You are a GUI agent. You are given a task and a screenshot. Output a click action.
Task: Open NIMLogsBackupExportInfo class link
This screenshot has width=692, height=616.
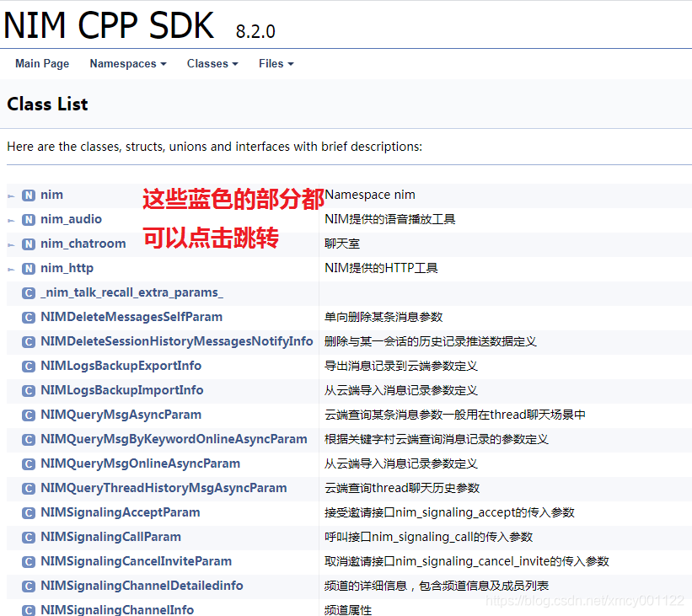point(121,366)
